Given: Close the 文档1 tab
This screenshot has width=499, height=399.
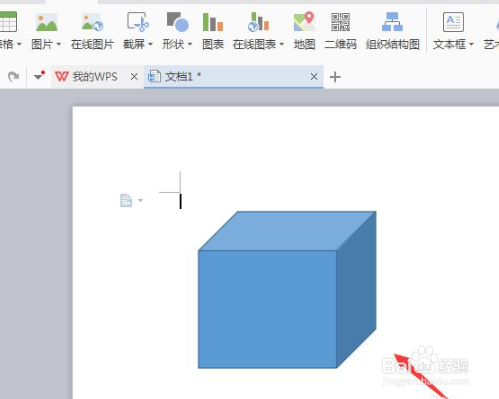Looking at the screenshot, I should pyautogui.click(x=314, y=77).
